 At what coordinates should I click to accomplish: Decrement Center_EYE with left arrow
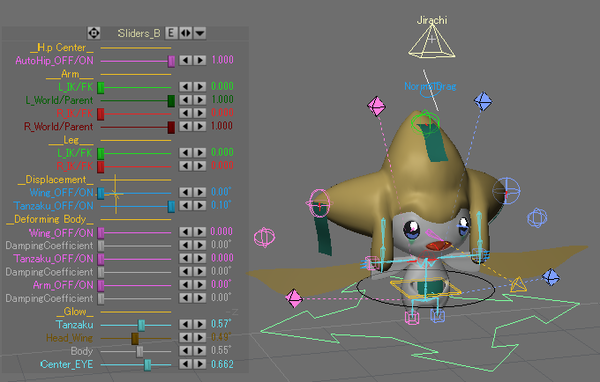[186, 364]
